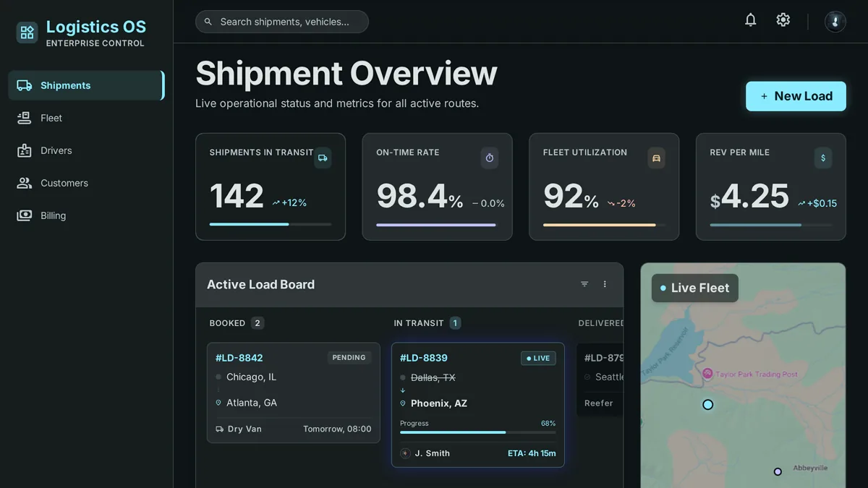Click the "98.4" on-time value
This screenshot has height=488, width=868.
click(412, 196)
